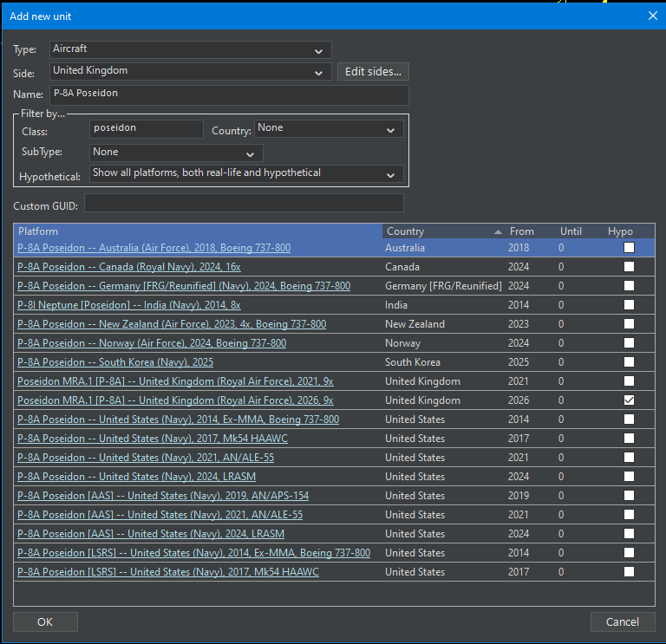The height and width of the screenshot is (644, 666).
Task: Select Poseidon MRA.1 United Kingdom 2021 platform
Action: pos(175,381)
